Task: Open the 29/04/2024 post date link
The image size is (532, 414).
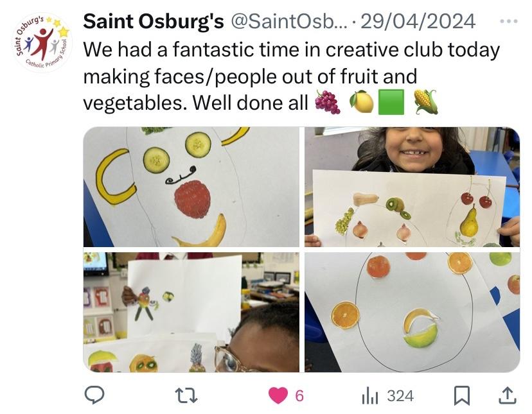Action: pyautogui.click(x=418, y=21)
